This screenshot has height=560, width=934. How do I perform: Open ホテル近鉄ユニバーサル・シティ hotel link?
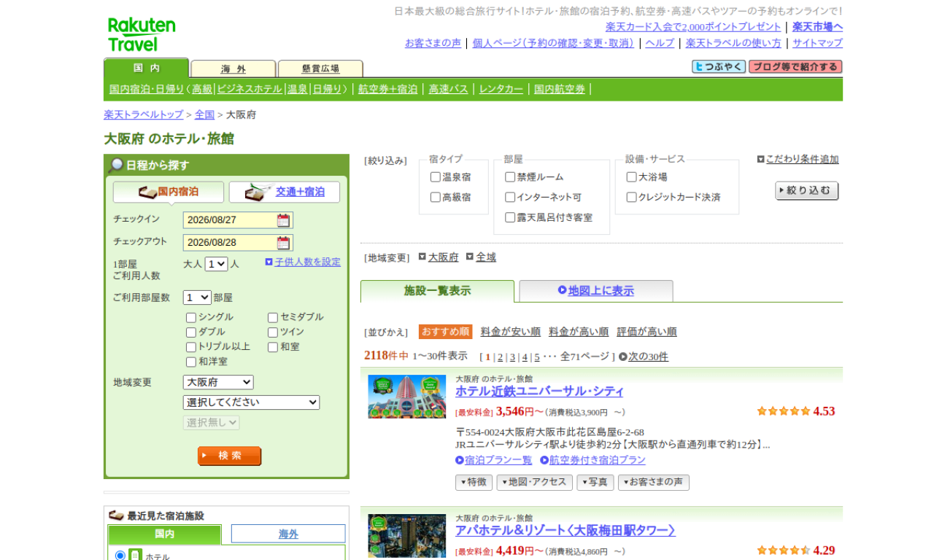[539, 392]
